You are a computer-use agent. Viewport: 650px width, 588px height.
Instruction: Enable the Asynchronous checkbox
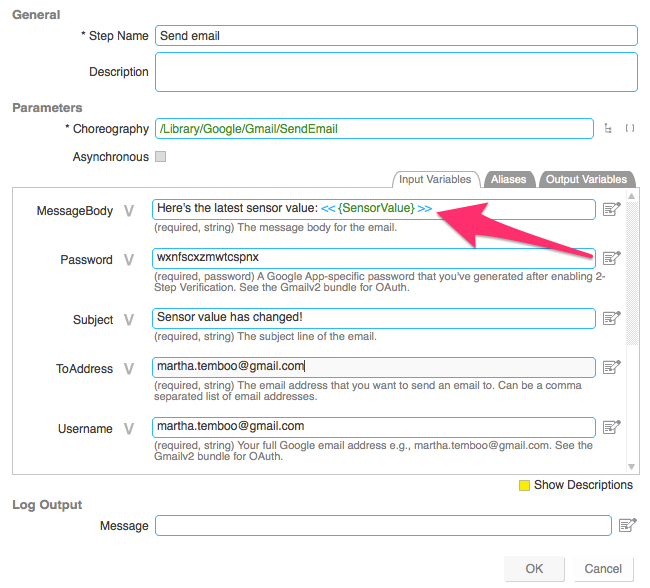pos(161,157)
